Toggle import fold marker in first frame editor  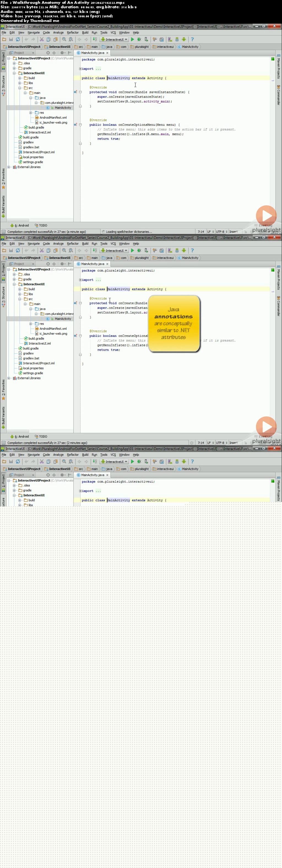[80, 69]
